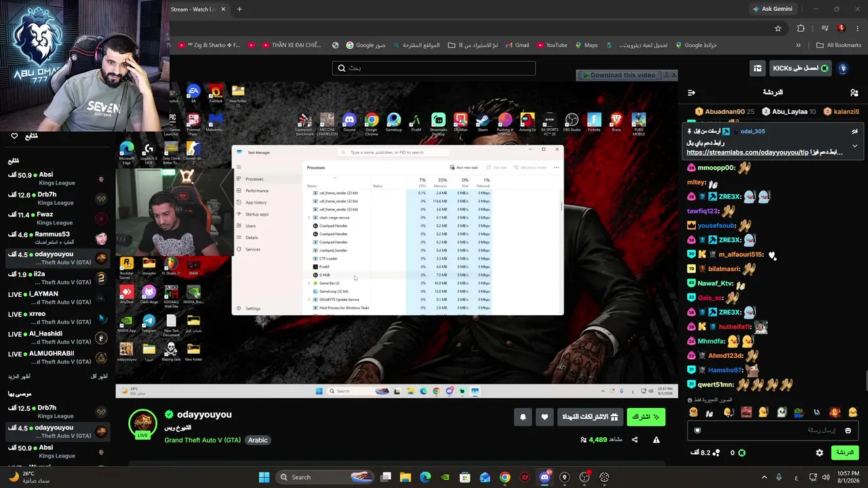The height and width of the screenshot is (488, 868).
Task: Click the crossed-eye icon to hide pinned message
Action: point(854,131)
